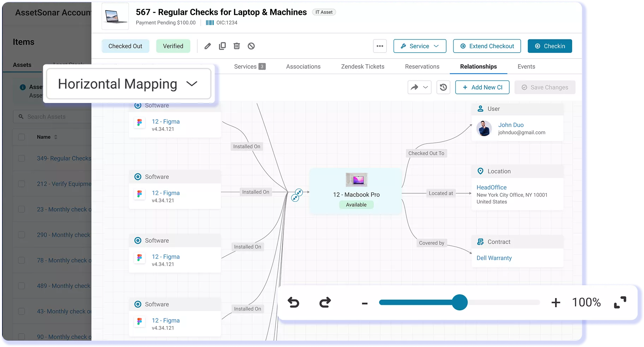Click the IT Asset tag label
The height and width of the screenshot is (347, 644).
click(324, 12)
